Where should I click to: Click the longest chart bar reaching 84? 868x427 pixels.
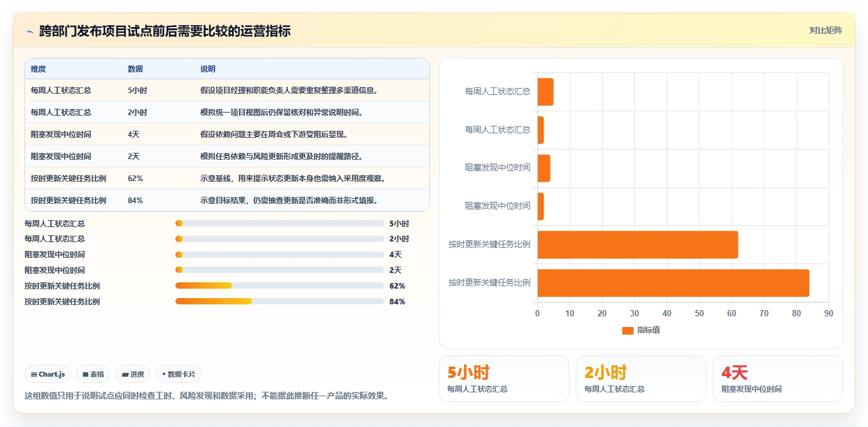tap(673, 283)
